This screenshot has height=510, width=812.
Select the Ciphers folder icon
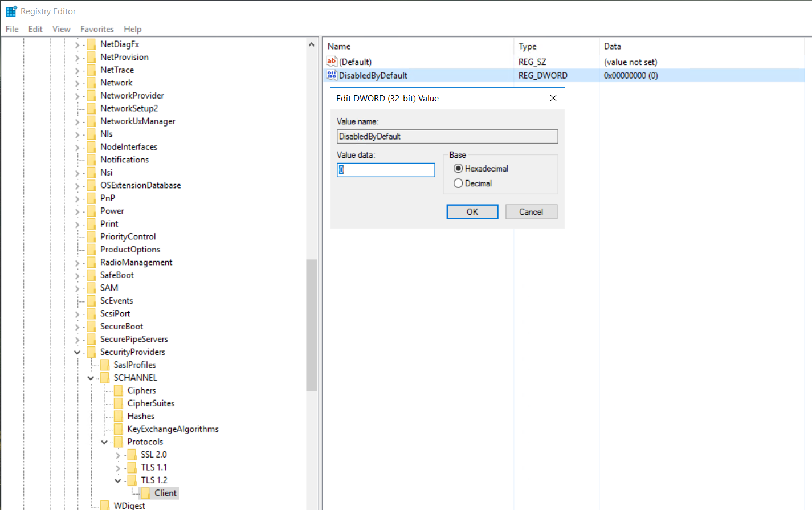tap(119, 390)
